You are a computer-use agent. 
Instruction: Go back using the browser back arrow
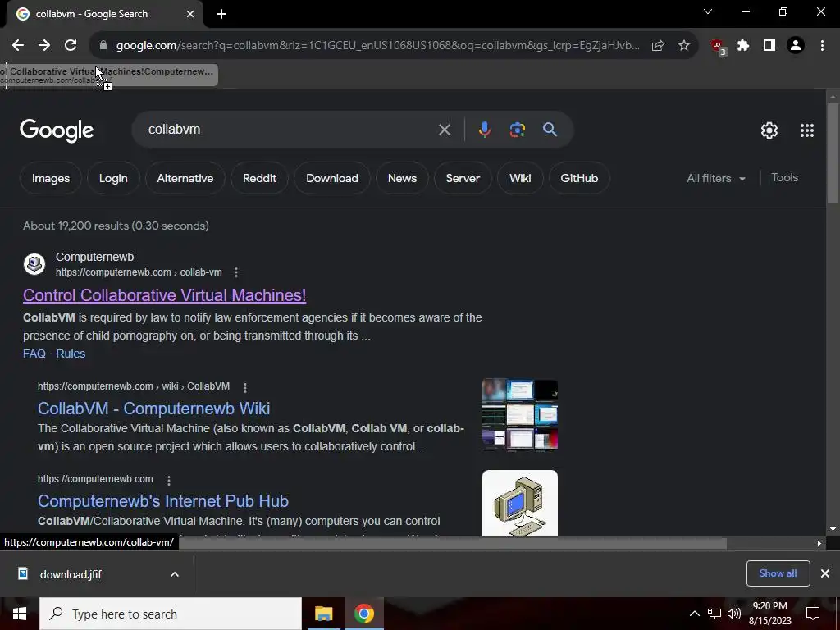point(18,46)
